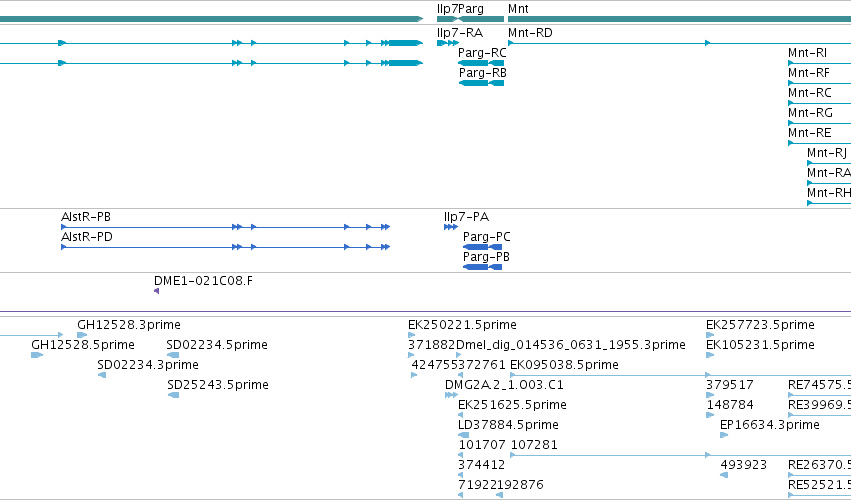Click the EK257723.5prime EST label
This screenshot has width=851, height=500.
click(x=760, y=325)
